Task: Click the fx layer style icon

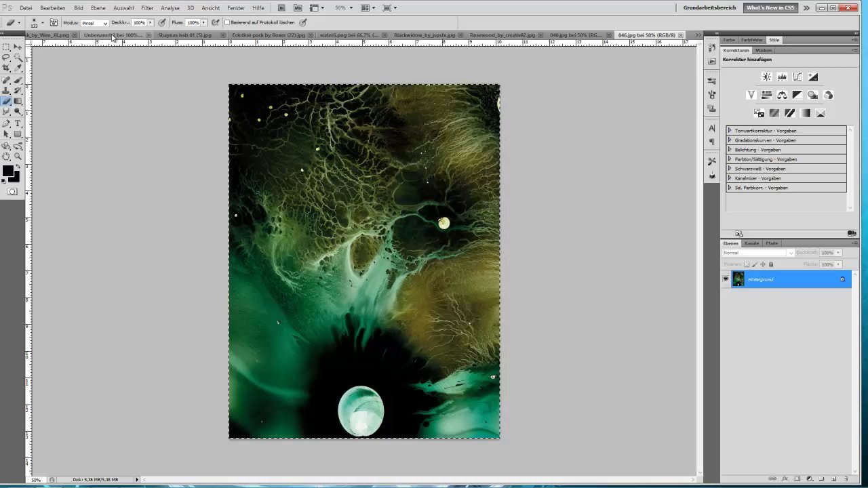Action: pos(785,479)
